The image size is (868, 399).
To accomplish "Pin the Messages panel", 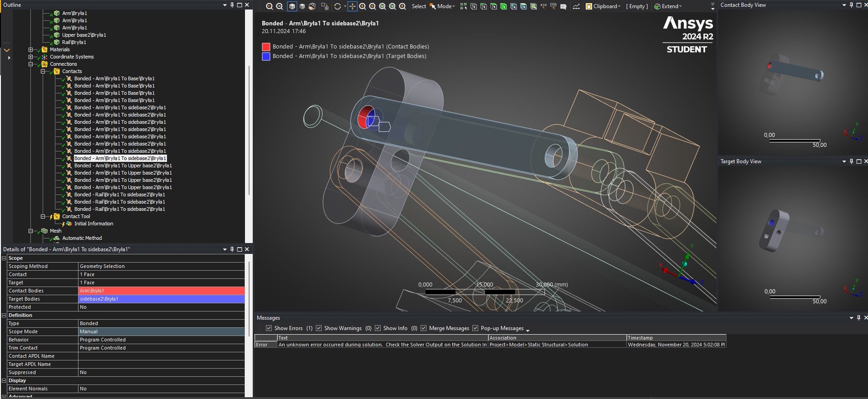I will pos(858,318).
